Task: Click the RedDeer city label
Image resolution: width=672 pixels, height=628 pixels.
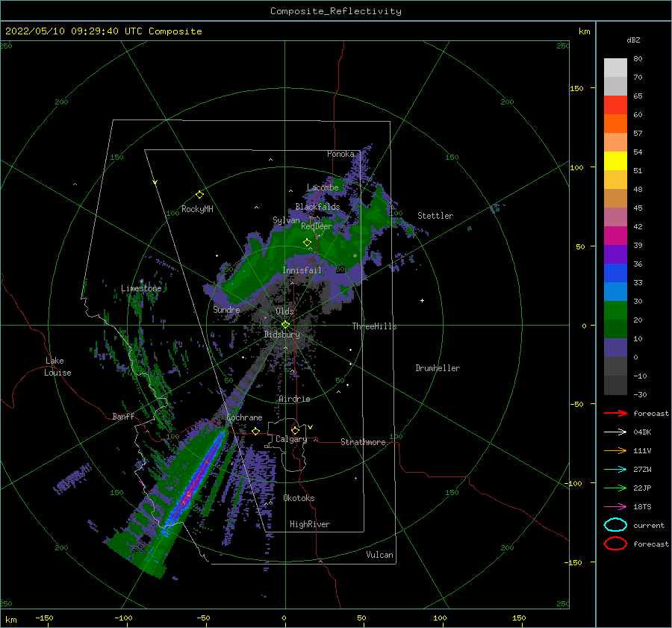Action: [x=317, y=226]
